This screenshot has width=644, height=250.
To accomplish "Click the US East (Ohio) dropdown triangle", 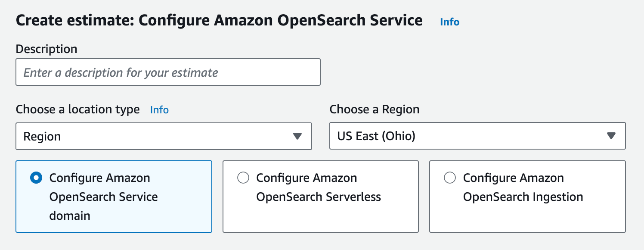I will 612,136.
